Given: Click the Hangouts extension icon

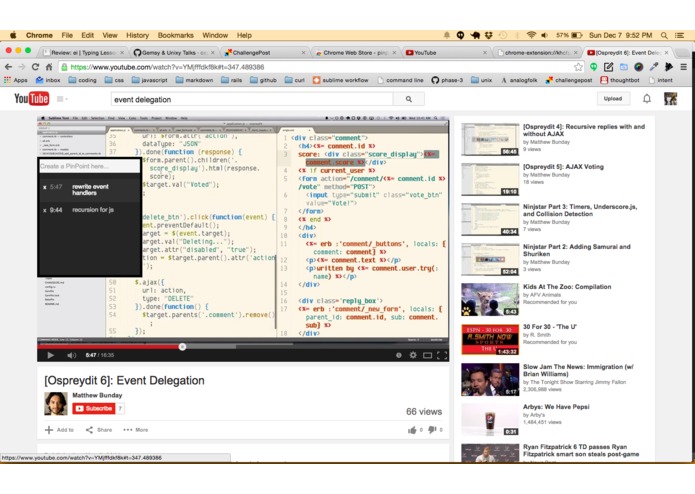Looking at the screenshot, I should (593, 67).
